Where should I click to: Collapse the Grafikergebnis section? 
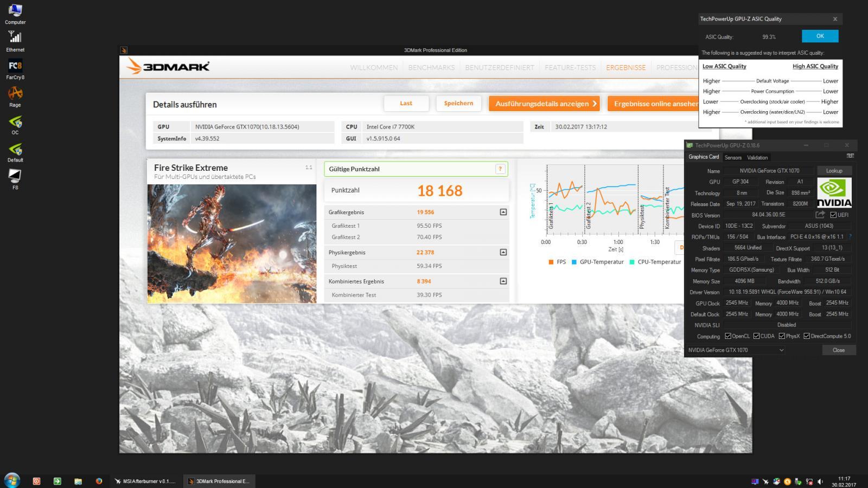coord(503,212)
